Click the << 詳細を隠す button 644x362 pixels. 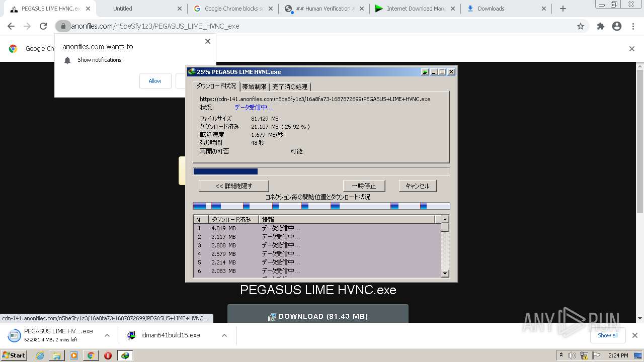click(234, 186)
